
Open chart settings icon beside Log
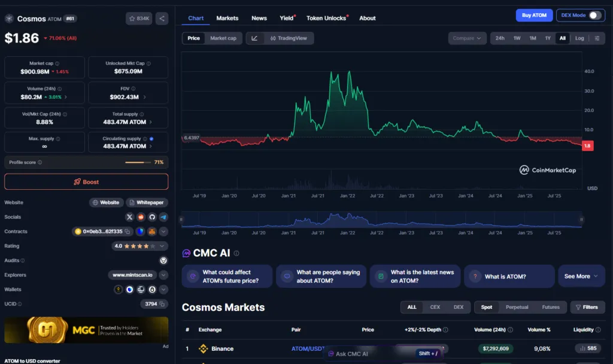pos(597,38)
